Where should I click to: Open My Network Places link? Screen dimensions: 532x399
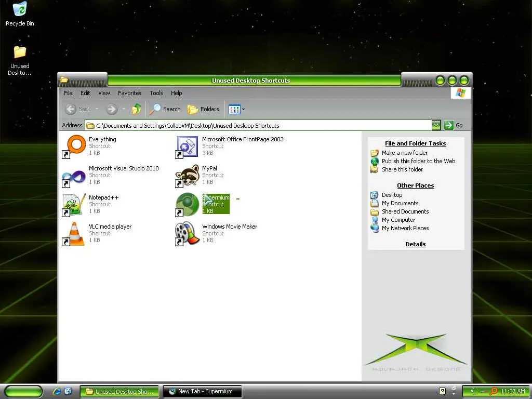pos(405,228)
